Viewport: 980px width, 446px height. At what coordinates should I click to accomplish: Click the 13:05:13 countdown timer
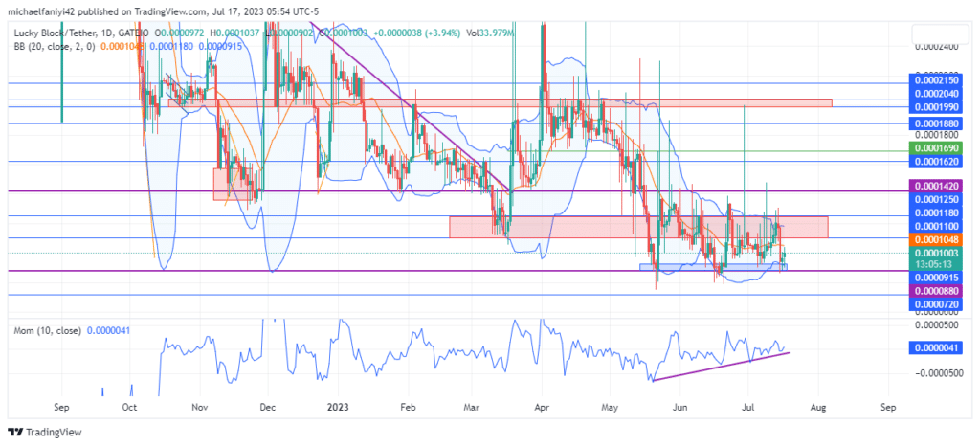(x=935, y=263)
